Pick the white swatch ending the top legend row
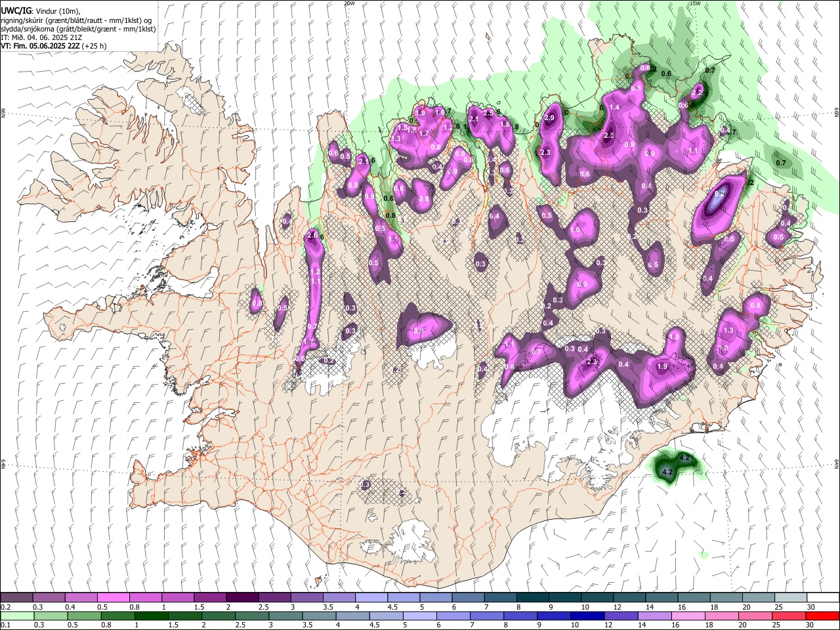 point(823,597)
